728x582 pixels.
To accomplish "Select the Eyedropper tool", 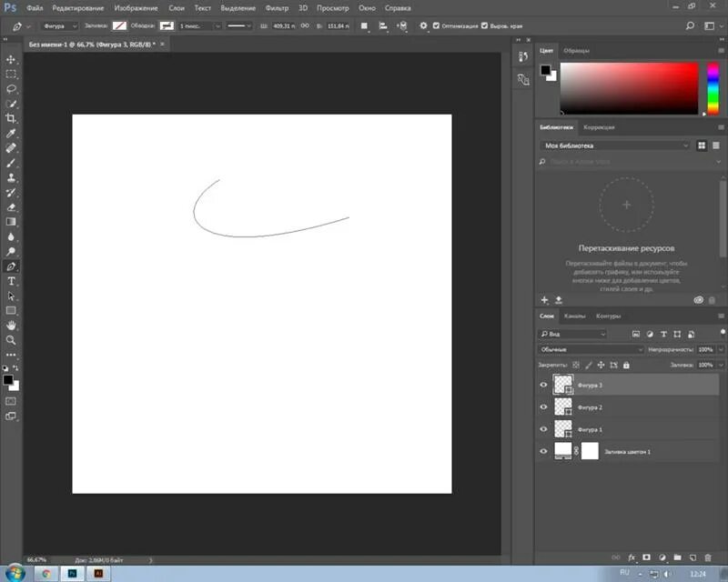I will [x=11, y=134].
